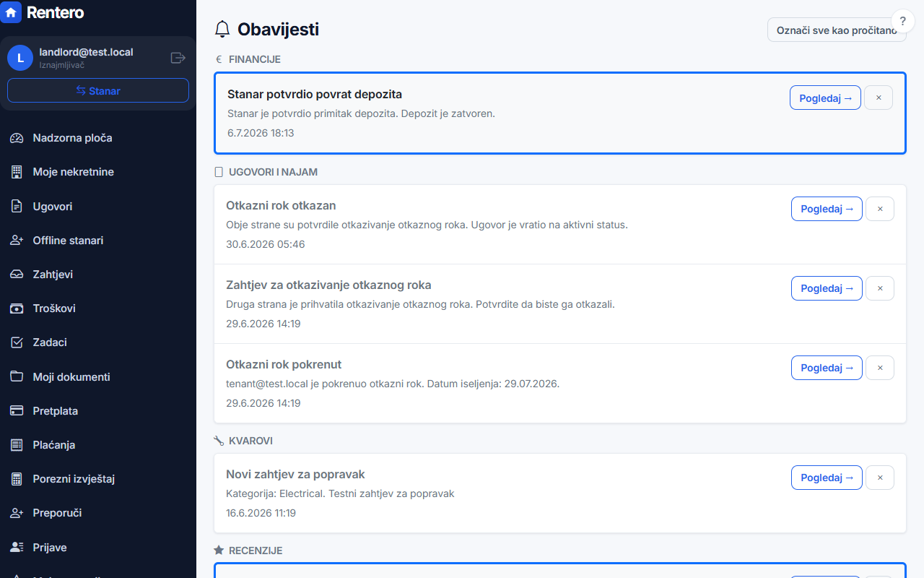924x578 pixels.
Task: Click the person-plus icon beside Preporuči
Action: tap(17, 513)
